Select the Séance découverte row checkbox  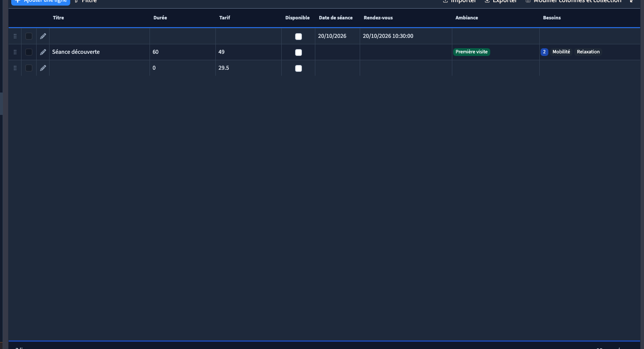point(29,52)
